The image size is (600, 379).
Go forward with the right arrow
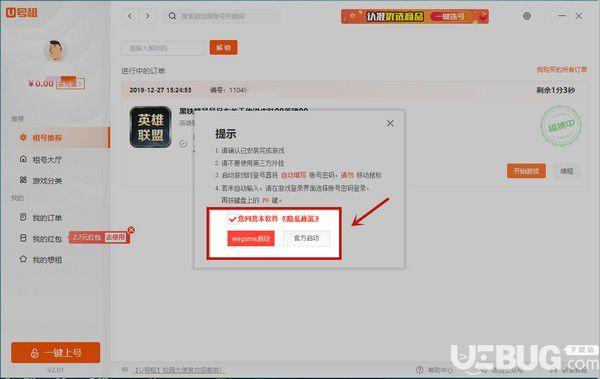tap(148, 16)
